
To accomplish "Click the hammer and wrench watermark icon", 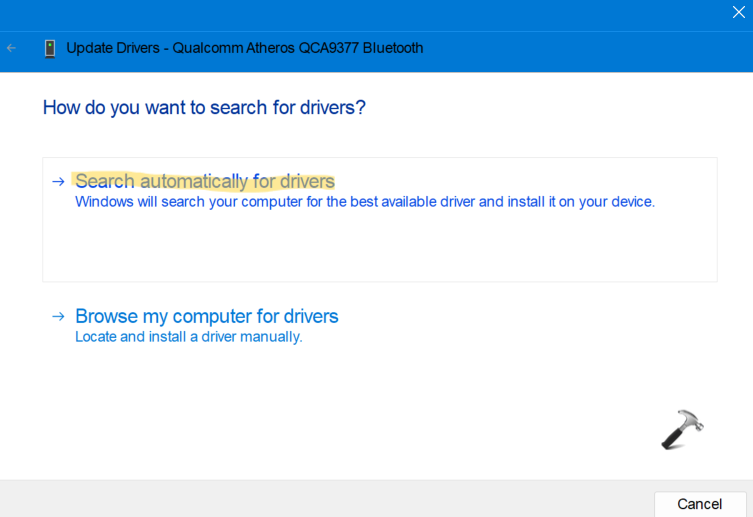I will click(x=682, y=429).
